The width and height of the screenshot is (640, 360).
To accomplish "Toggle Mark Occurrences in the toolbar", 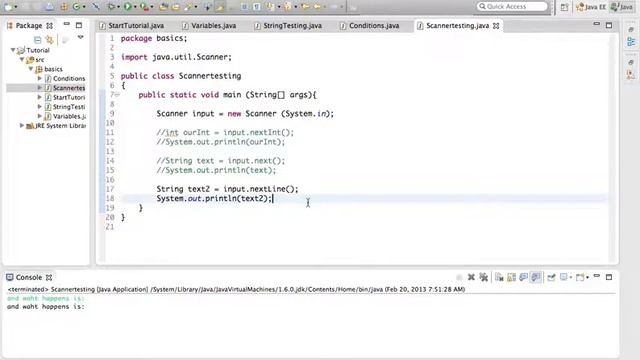I will (x=220, y=7).
